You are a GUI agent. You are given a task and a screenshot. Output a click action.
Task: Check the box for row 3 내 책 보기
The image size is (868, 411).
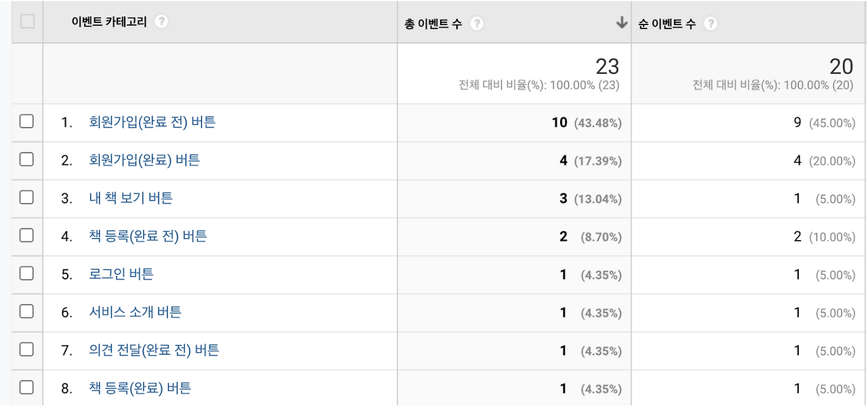pyautogui.click(x=26, y=198)
